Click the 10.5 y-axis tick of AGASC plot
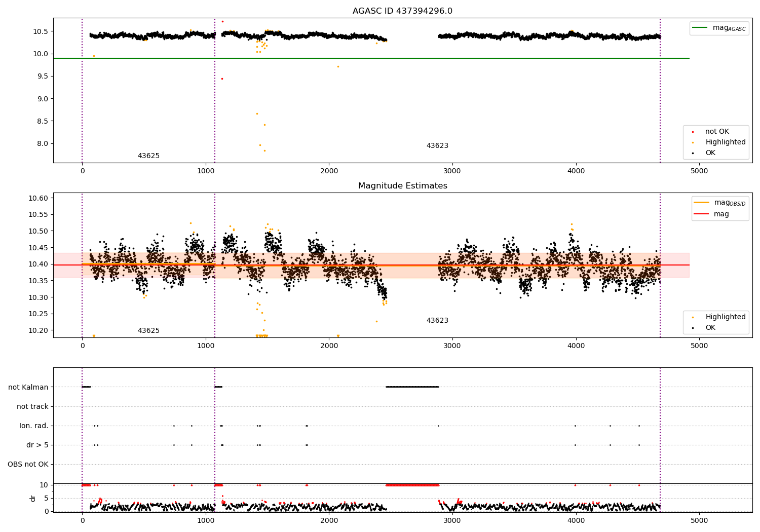Viewport: 760px width, 532px height. 41,31
